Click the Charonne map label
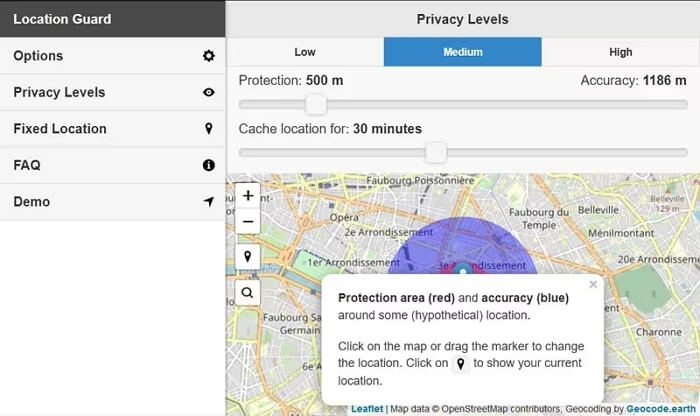 (x=659, y=332)
